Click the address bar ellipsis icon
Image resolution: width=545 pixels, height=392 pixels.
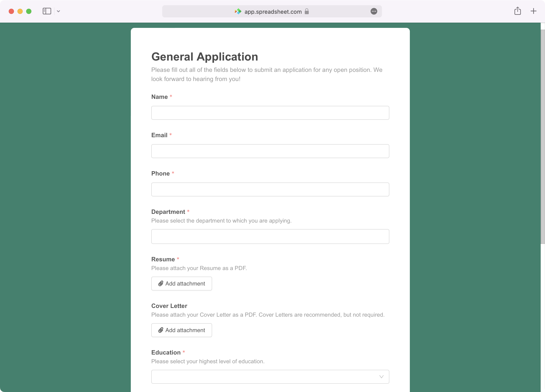click(373, 11)
